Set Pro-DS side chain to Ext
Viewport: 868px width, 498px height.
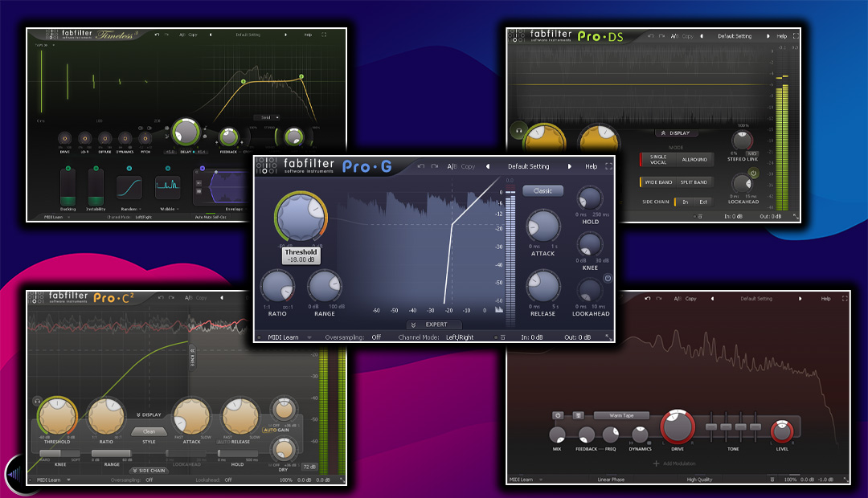click(x=703, y=202)
